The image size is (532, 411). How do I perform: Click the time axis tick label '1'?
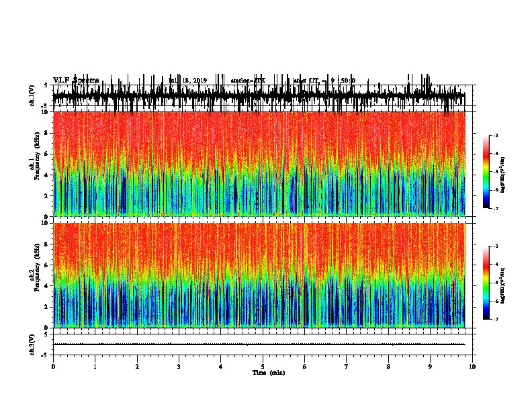pyautogui.click(x=95, y=367)
